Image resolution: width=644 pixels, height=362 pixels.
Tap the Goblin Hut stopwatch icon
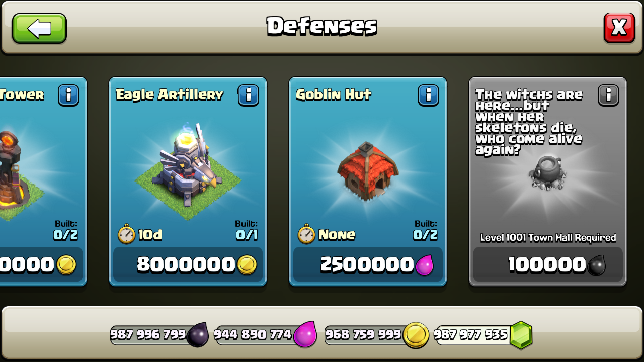pyautogui.click(x=306, y=235)
